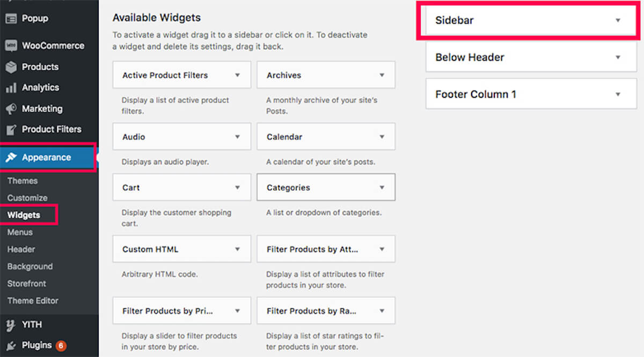Select the Filter Products by Ra... title
The image size is (644, 357).
click(312, 311)
